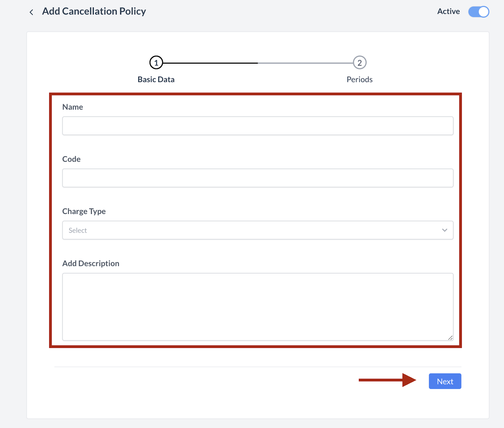Switch to the Periods step label
The image size is (504, 428).
click(x=359, y=79)
